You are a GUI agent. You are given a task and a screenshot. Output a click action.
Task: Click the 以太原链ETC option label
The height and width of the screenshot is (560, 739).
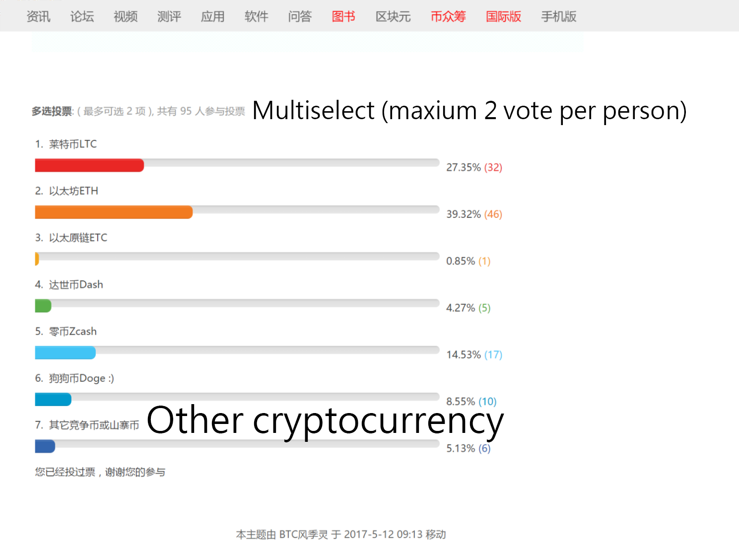point(78,238)
